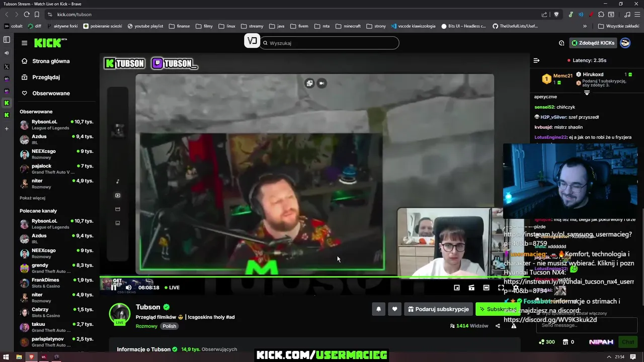Click the green Chat send button
The image size is (644, 362).
pyautogui.click(x=627, y=342)
